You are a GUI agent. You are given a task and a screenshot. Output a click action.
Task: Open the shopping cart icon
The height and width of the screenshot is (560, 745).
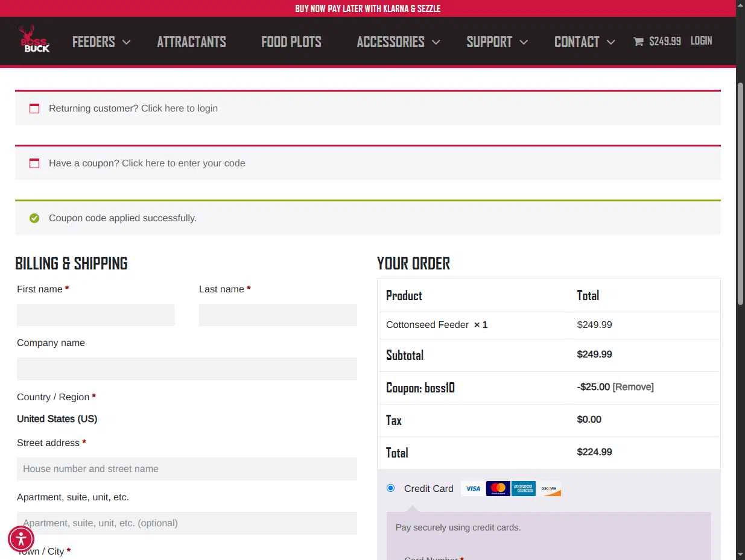[638, 42]
